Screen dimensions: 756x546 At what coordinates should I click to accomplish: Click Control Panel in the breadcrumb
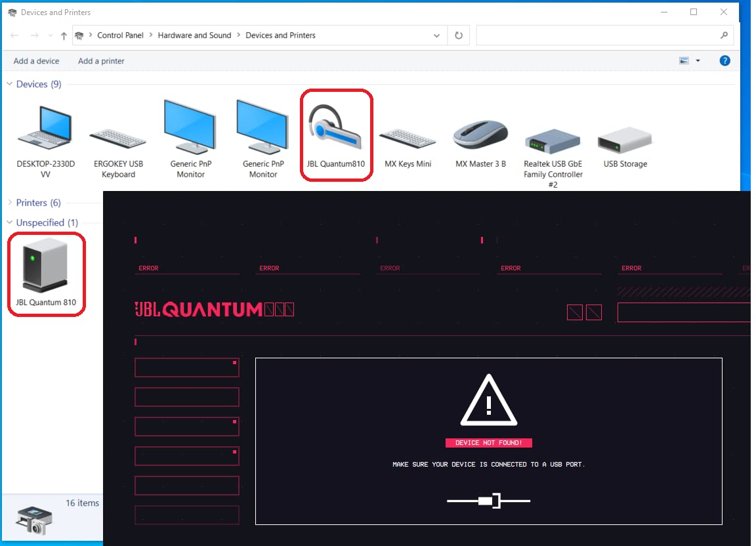(120, 35)
